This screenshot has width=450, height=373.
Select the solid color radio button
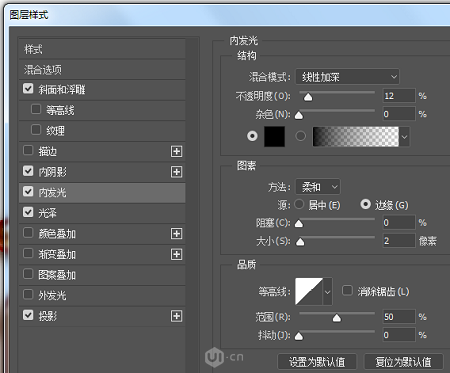252,136
